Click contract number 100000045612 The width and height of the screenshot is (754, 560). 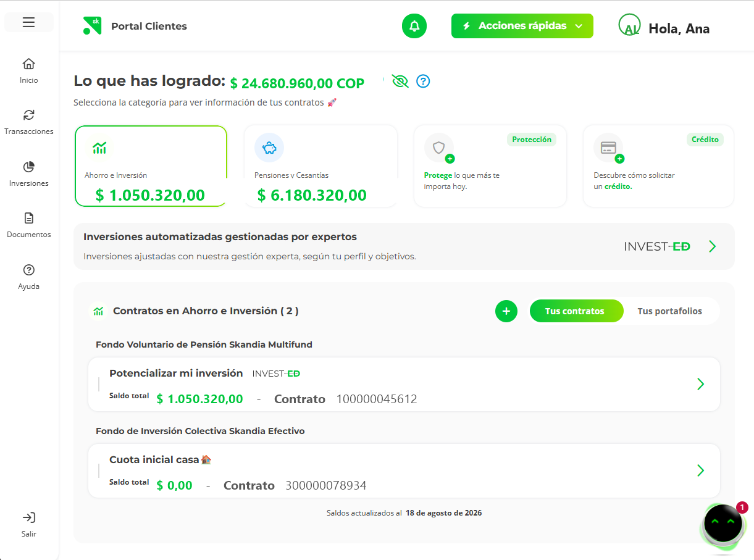click(x=377, y=399)
